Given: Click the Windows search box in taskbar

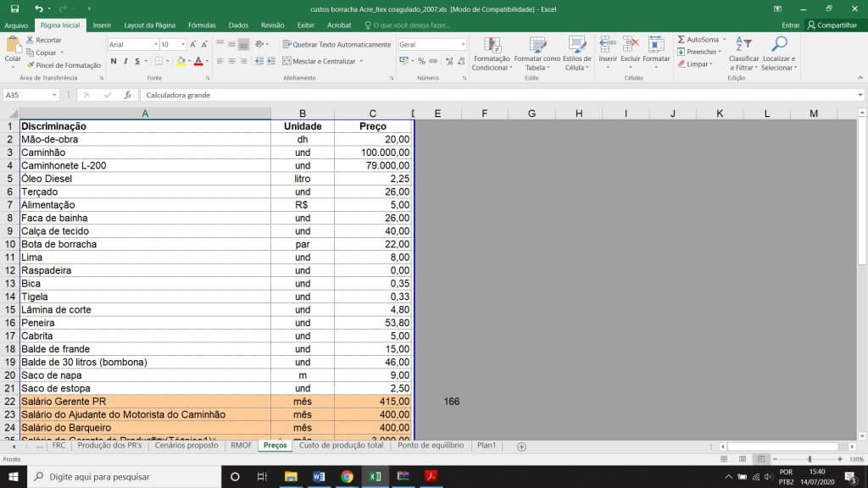Looking at the screenshot, I should tap(127, 477).
